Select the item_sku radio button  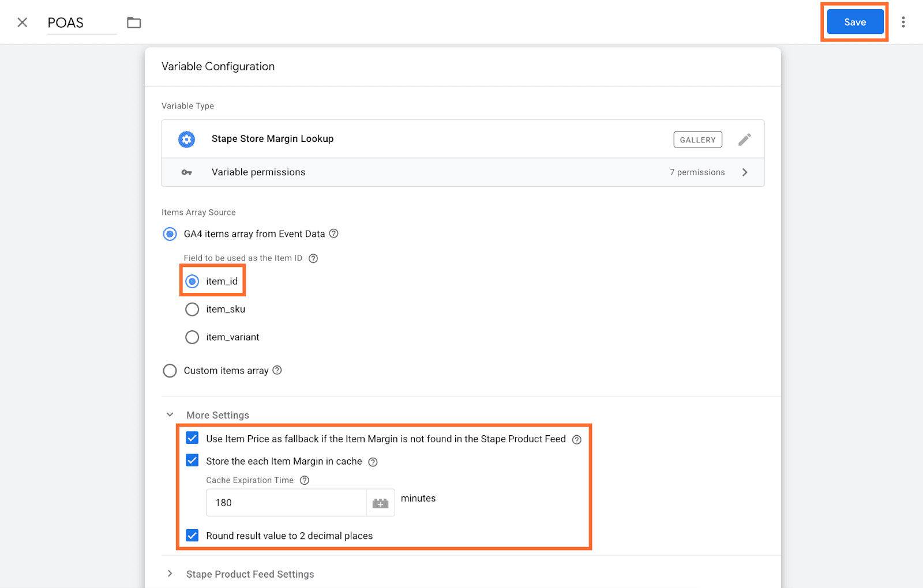(192, 309)
